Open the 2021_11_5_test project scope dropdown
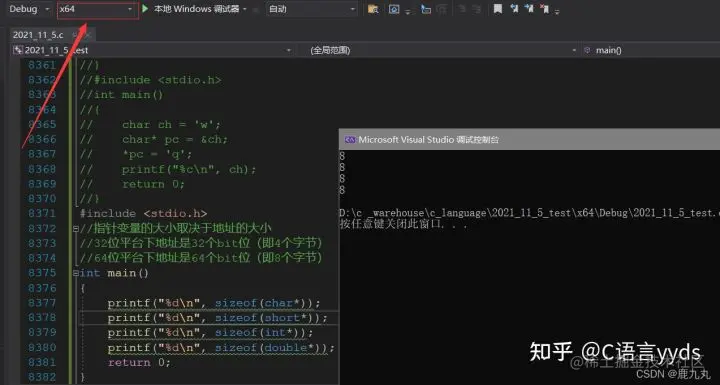 click(153, 50)
